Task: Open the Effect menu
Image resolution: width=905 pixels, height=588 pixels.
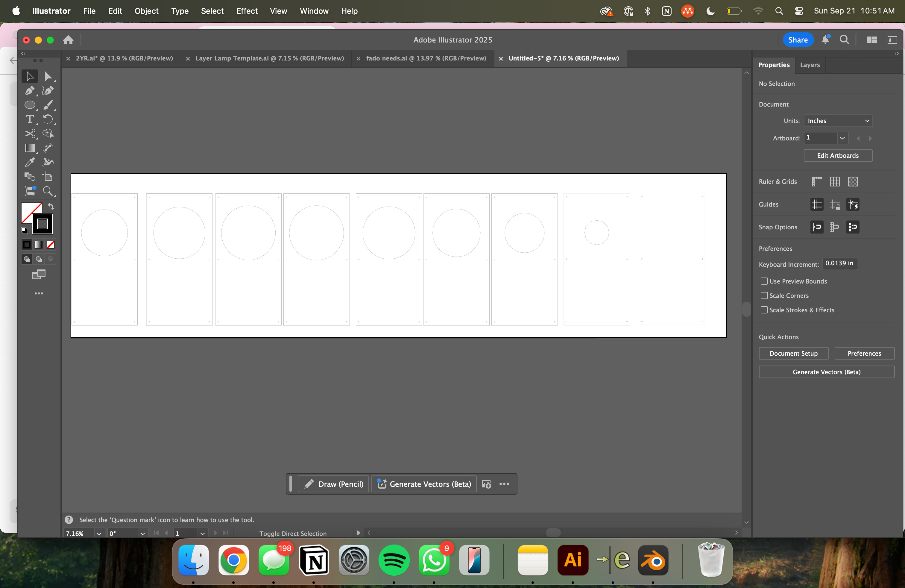Action: pyautogui.click(x=246, y=11)
